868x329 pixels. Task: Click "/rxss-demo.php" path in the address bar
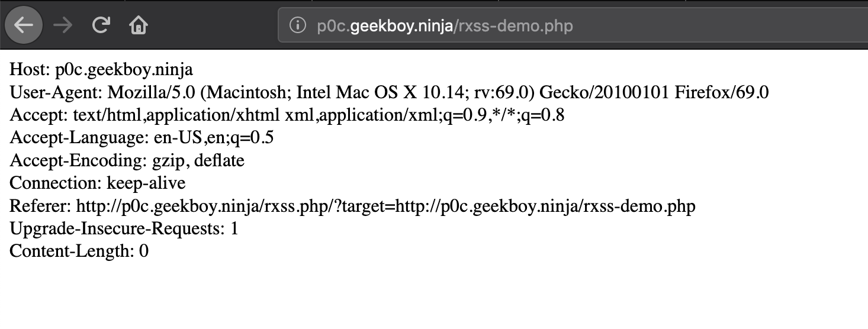(x=513, y=26)
